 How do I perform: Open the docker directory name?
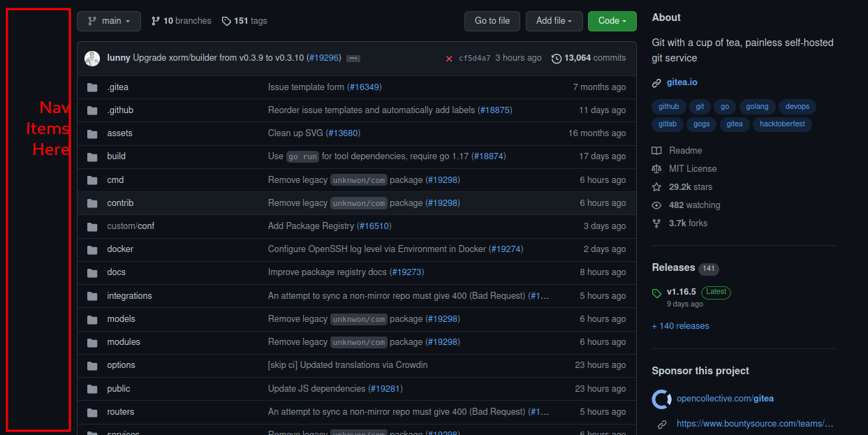(x=120, y=249)
